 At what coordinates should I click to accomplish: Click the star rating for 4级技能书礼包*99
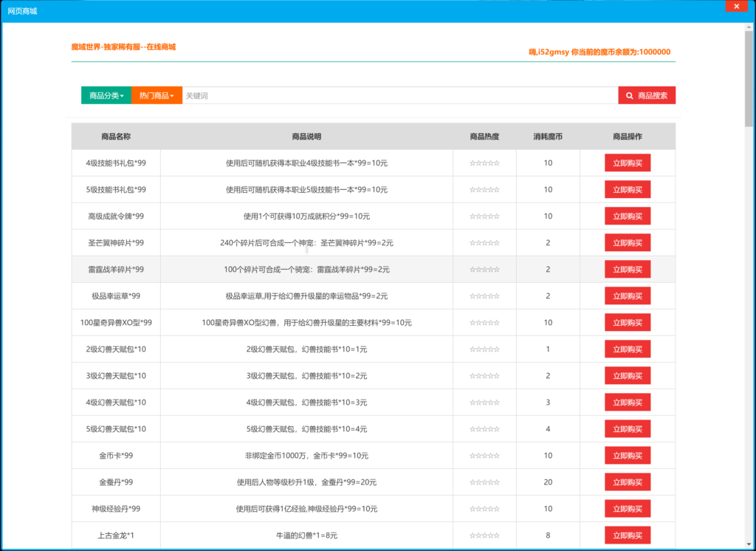484,163
